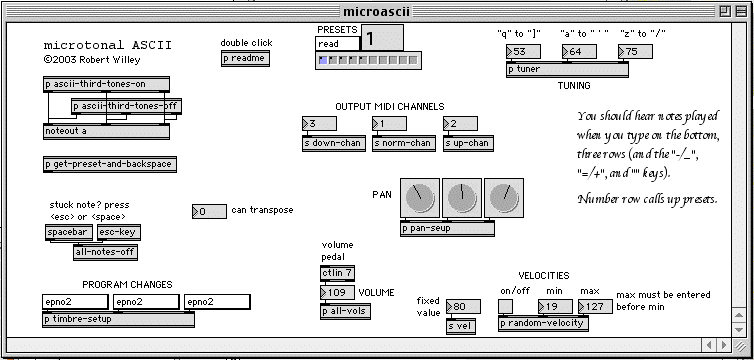Select the s down-chan send object

[334, 144]
